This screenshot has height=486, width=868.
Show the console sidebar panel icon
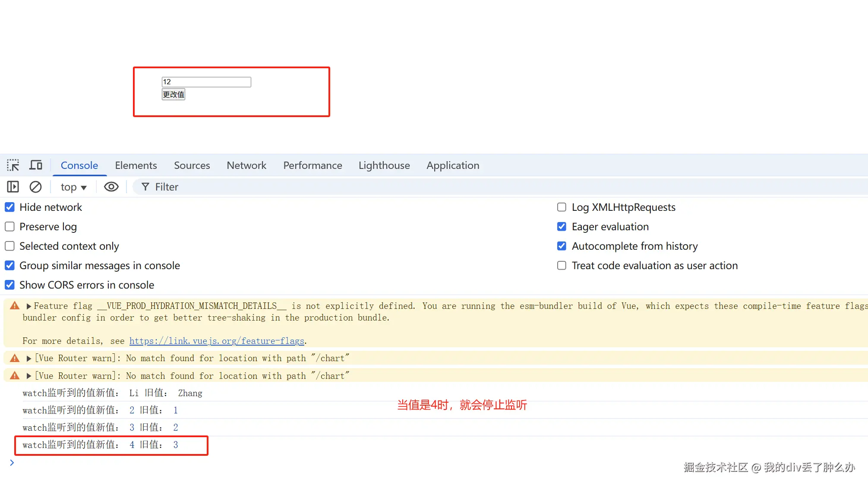[x=13, y=187]
